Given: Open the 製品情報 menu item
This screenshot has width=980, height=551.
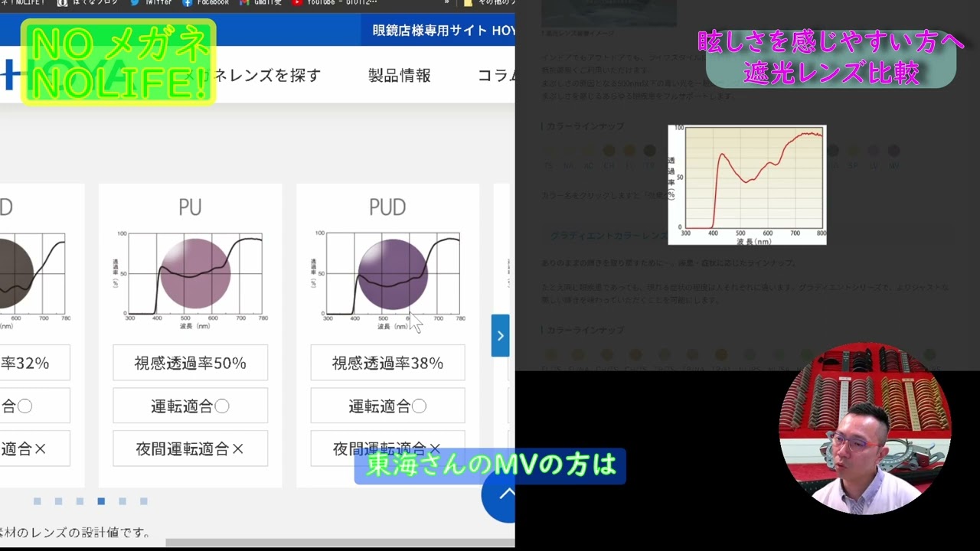Looking at the screenshot, I should point(400,75).
